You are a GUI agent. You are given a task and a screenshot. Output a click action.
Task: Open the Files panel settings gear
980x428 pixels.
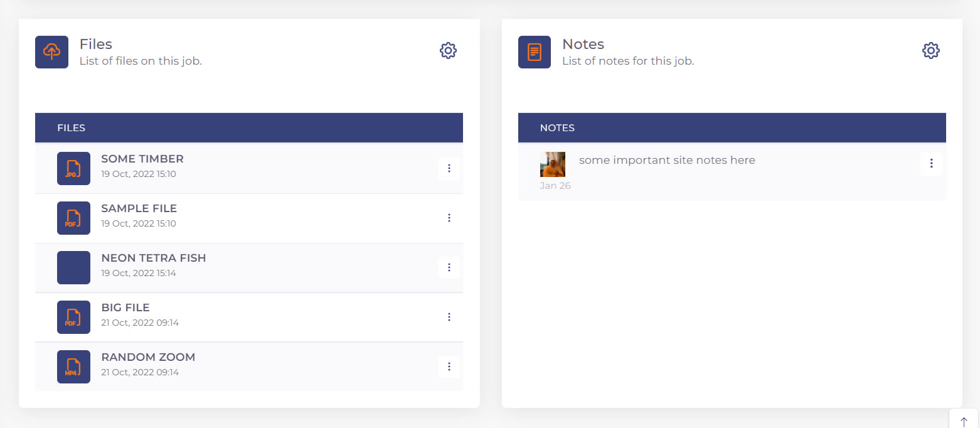pos(448,51)
